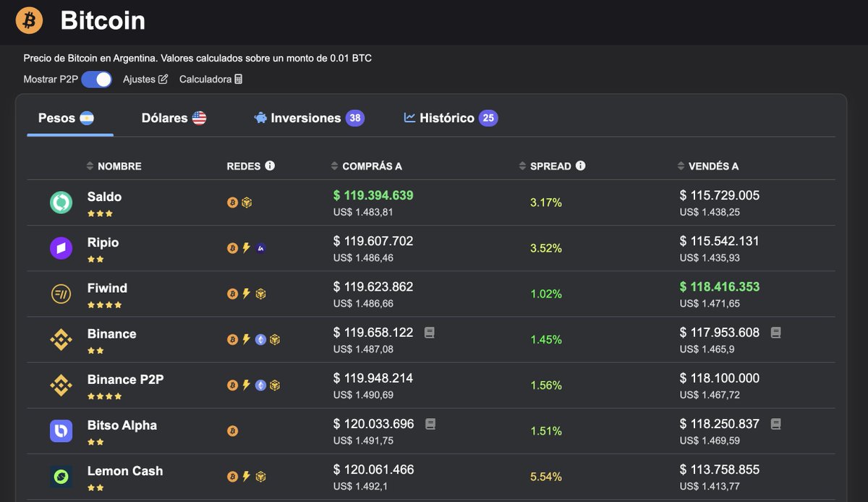Sort the table by NOMBRE column
This screenshot has width=868, height=502.
pos(114,166)
